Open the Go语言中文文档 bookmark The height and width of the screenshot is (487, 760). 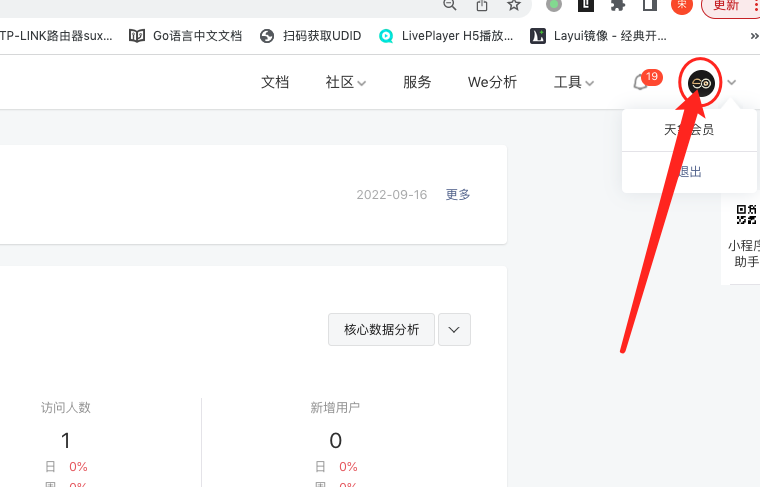[x=186, y=36]
